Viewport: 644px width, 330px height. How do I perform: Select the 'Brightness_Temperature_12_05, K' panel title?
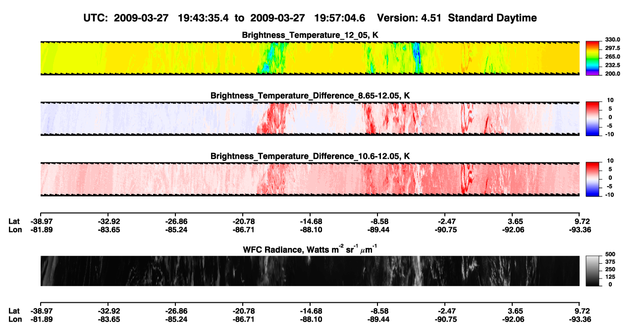click(310, 35)
